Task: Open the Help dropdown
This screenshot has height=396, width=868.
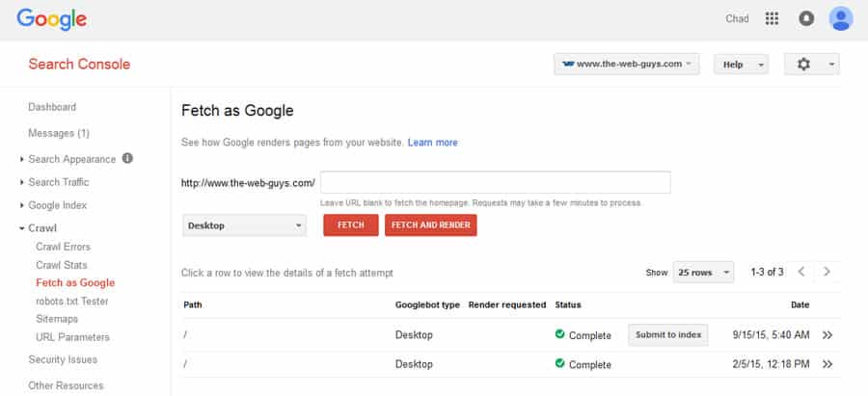Action: pos(741,65)
